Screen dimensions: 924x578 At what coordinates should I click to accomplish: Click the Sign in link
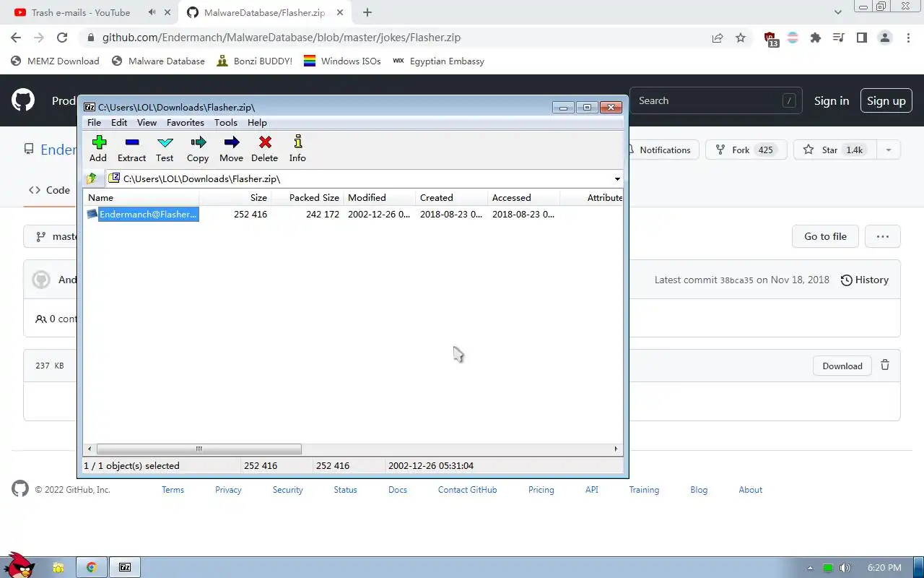pyautogui.click(x=832, y=100)
